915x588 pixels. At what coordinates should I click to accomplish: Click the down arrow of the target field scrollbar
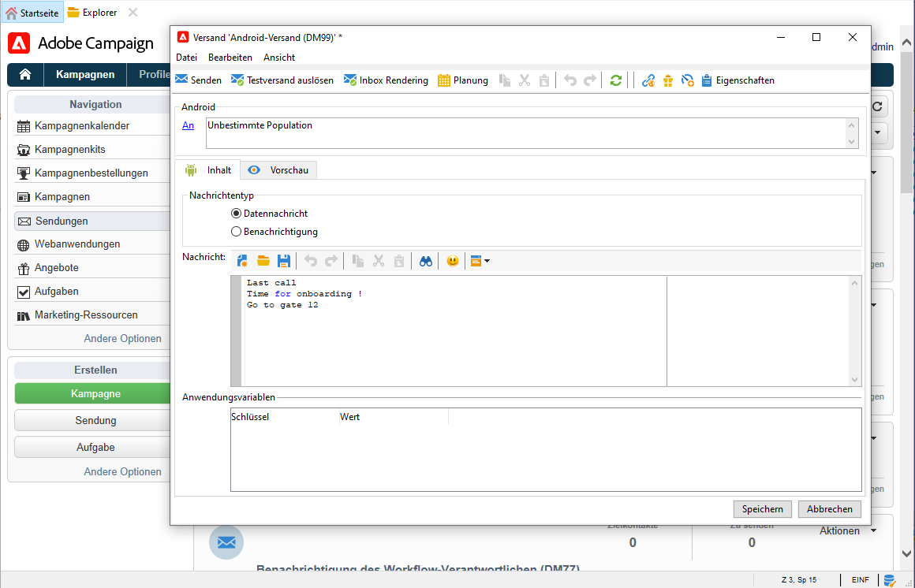tap(851, 142)
